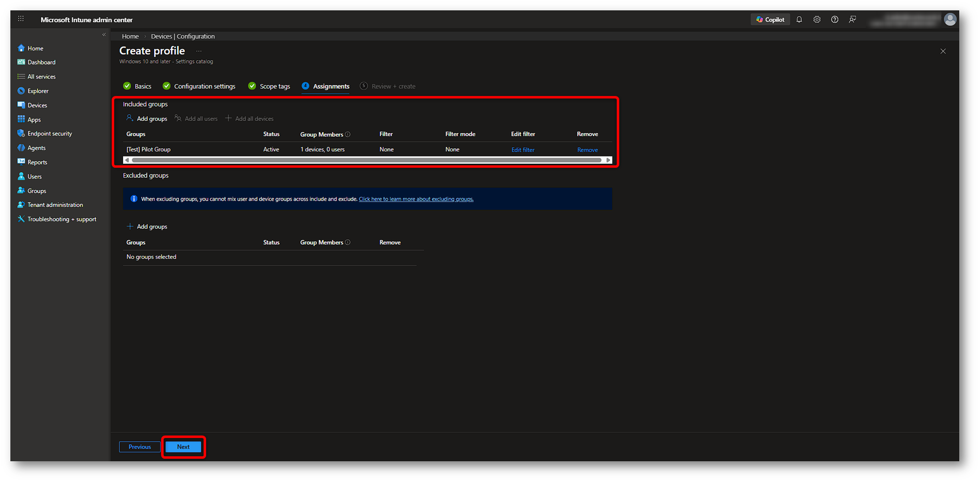
Task: Open the Copilot assistant
Action: pyautogui.click(x=770, y=20)
